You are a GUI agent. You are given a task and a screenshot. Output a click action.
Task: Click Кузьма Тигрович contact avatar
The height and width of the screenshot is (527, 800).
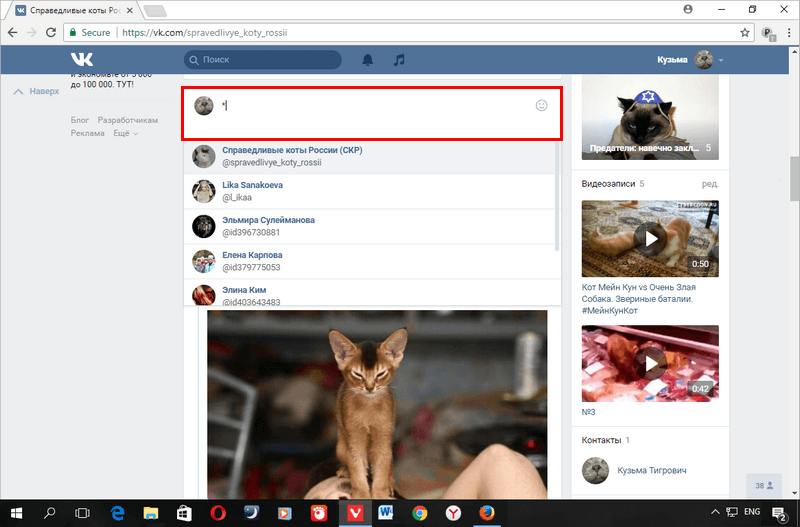tap(595, 470)
